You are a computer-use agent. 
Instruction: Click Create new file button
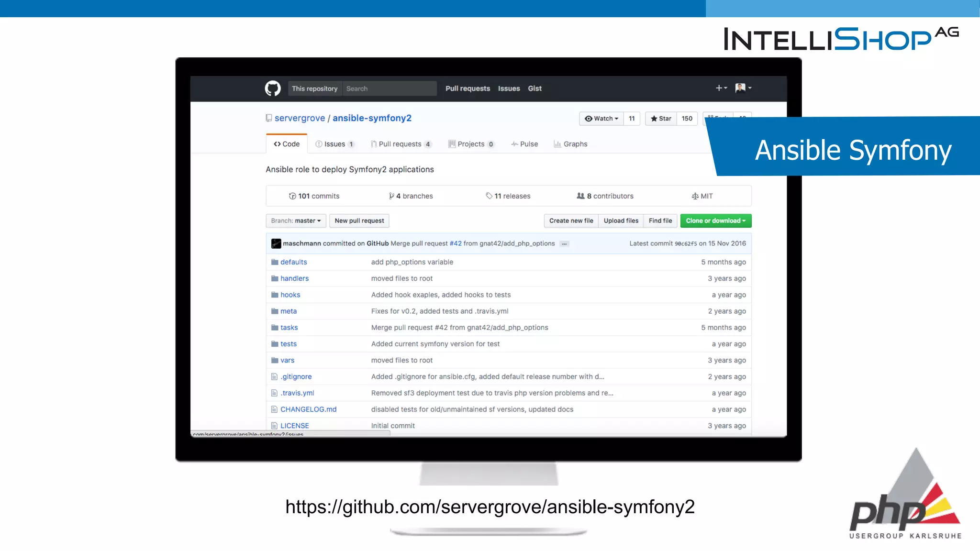(571, 220)
